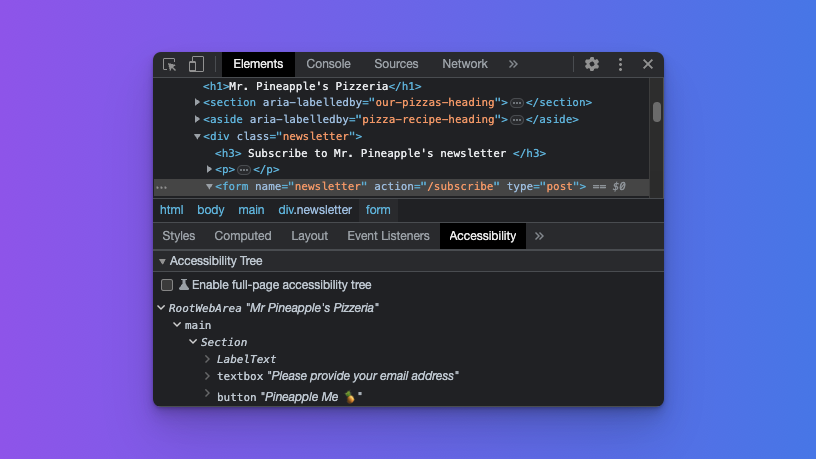Collapse the div newsletter node

[198, 136]
